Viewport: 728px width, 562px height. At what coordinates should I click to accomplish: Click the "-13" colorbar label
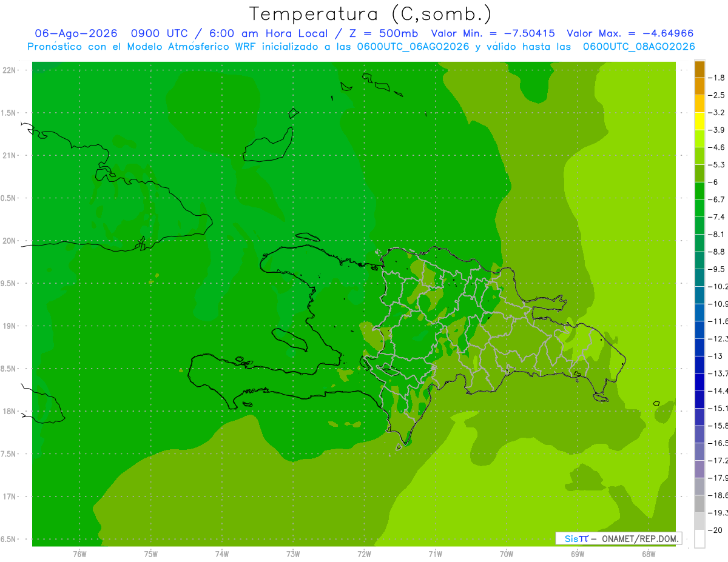coord(715,356)
